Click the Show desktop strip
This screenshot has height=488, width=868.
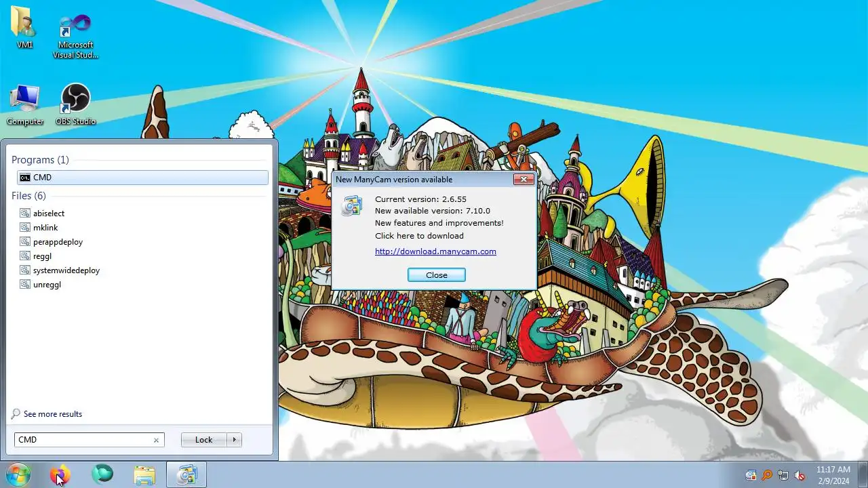tap(863, 475)
